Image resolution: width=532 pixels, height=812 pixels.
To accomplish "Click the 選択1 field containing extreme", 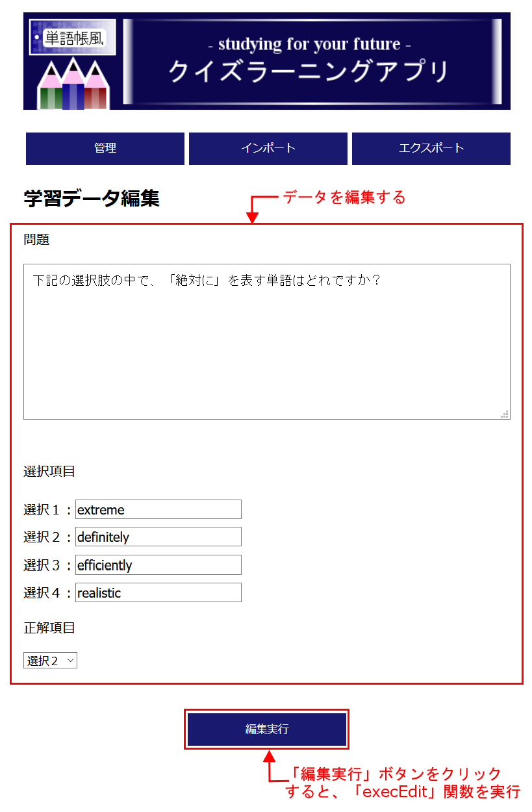I will [158, 510].
